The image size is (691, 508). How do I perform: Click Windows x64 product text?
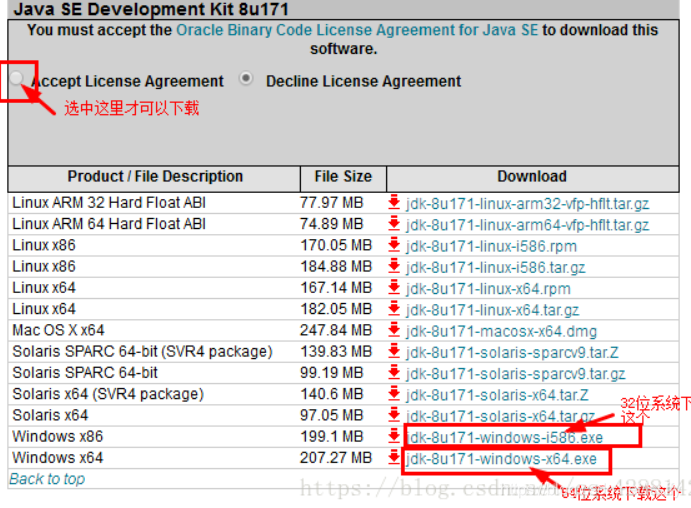[x=57, y=457]
